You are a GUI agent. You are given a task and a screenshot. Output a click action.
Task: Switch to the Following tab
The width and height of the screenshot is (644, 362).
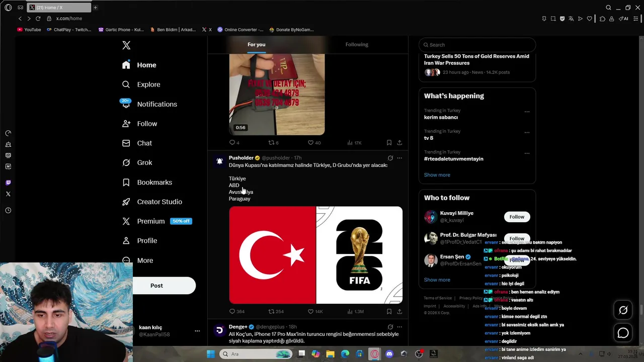coord(357,45)
